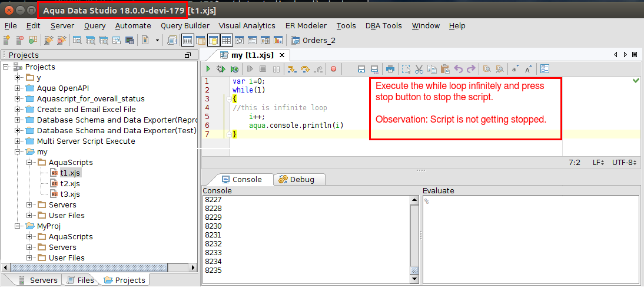Open the DBA Tools menu
The width and height of the screenshot is (644, 287).
pos(384,26)
